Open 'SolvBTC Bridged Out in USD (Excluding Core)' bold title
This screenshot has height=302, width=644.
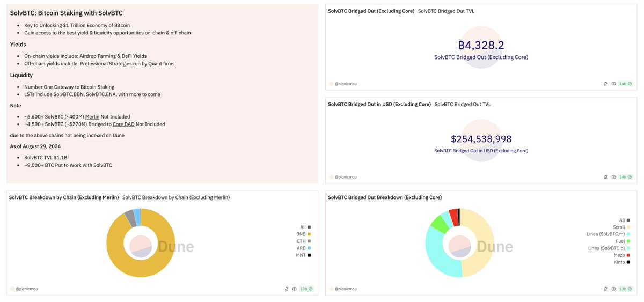pos(379,104)
